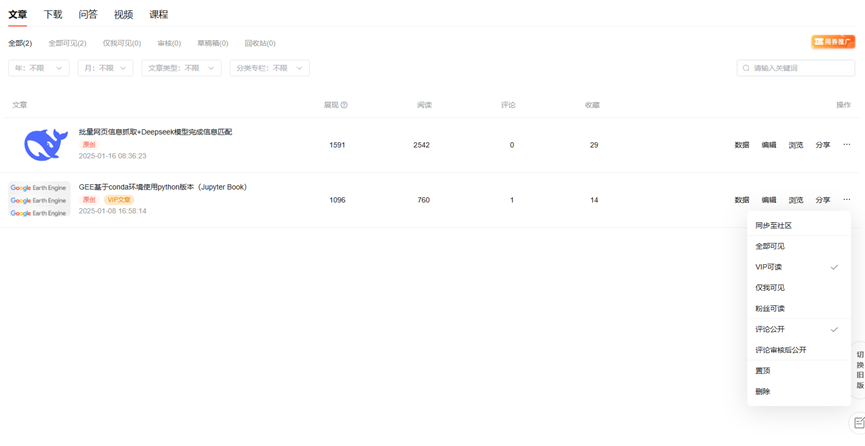Click the 展现 help question icon

point(344,105)
